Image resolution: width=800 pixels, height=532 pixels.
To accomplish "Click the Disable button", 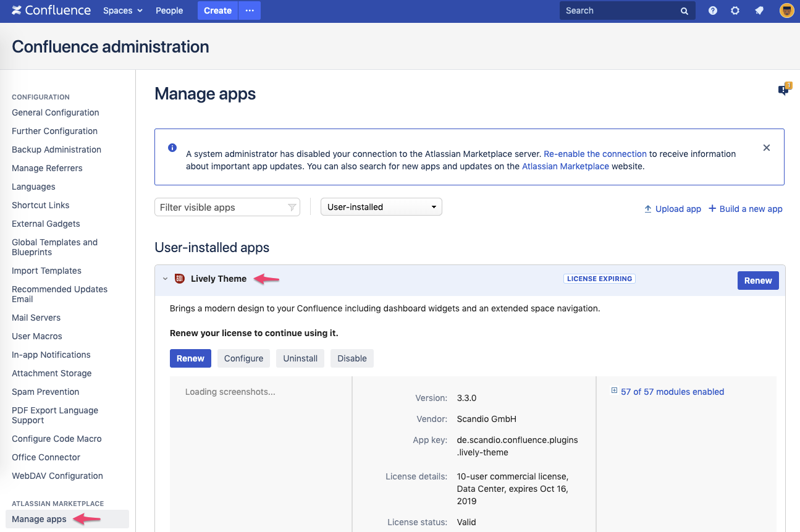I will 352,358.
